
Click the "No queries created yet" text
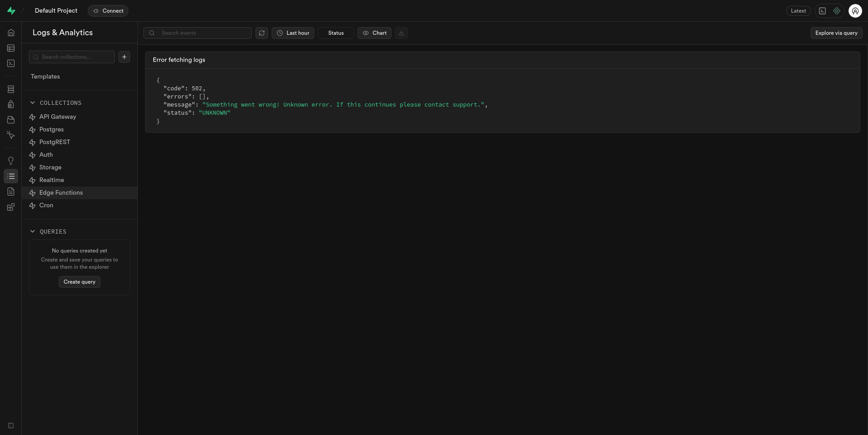pyautogui.click(x=80, y=251)
